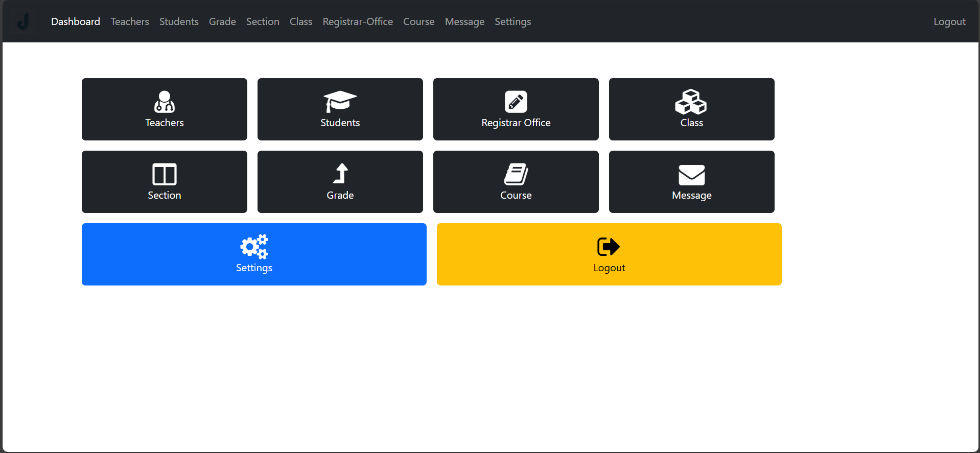Choose Grade in the top navigation bar
Screen dimensions: 980x453
tap(222, 21)
